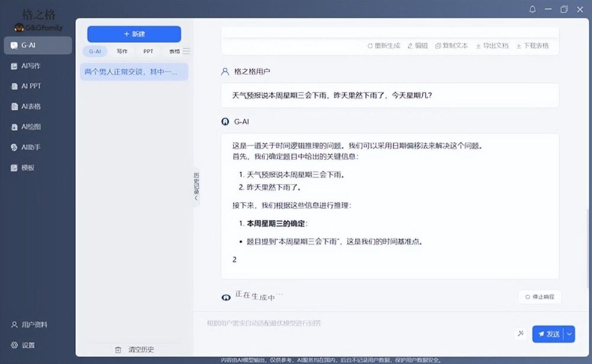Click 编辑 to edit the response
Viewport: 592px width, 364px height.
coord(417,46)
